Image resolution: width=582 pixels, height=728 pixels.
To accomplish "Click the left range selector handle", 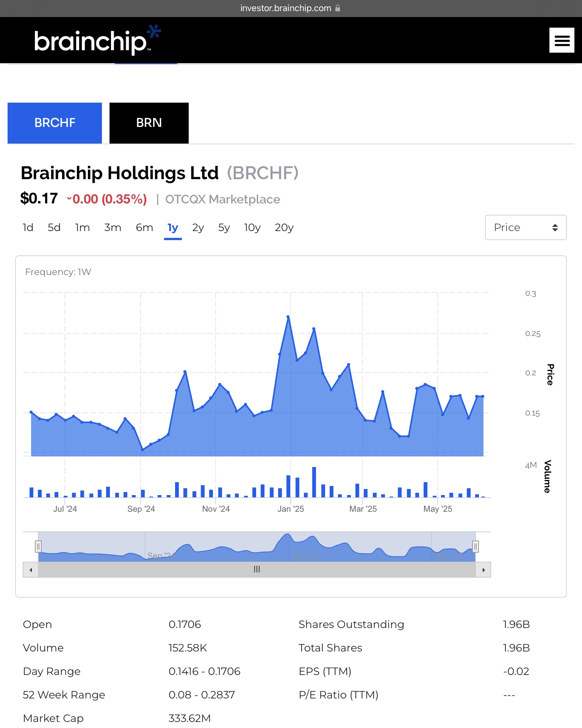I will click(x=38, y=547).
